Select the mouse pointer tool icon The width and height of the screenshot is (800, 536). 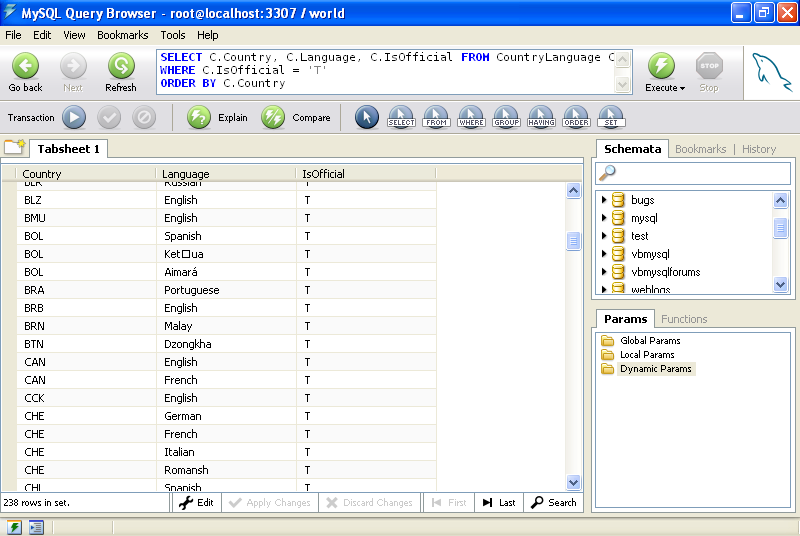(x=367, y=118)
